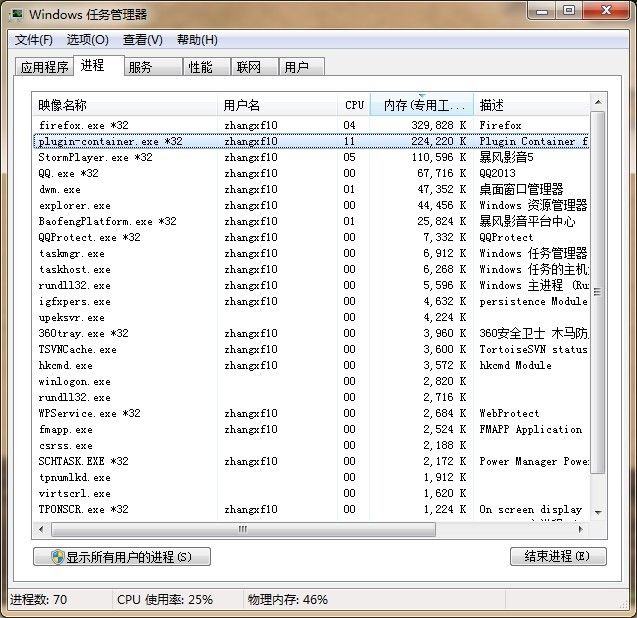The image size is (637, 618).
Task: Select the QQProtect.exe *32 process
Action: click(x=311, y=237)
